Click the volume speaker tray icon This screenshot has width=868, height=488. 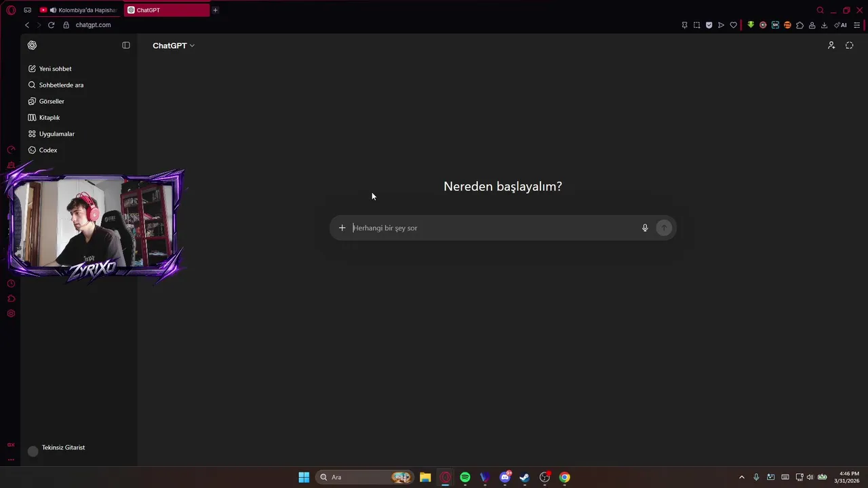(810, 477)
